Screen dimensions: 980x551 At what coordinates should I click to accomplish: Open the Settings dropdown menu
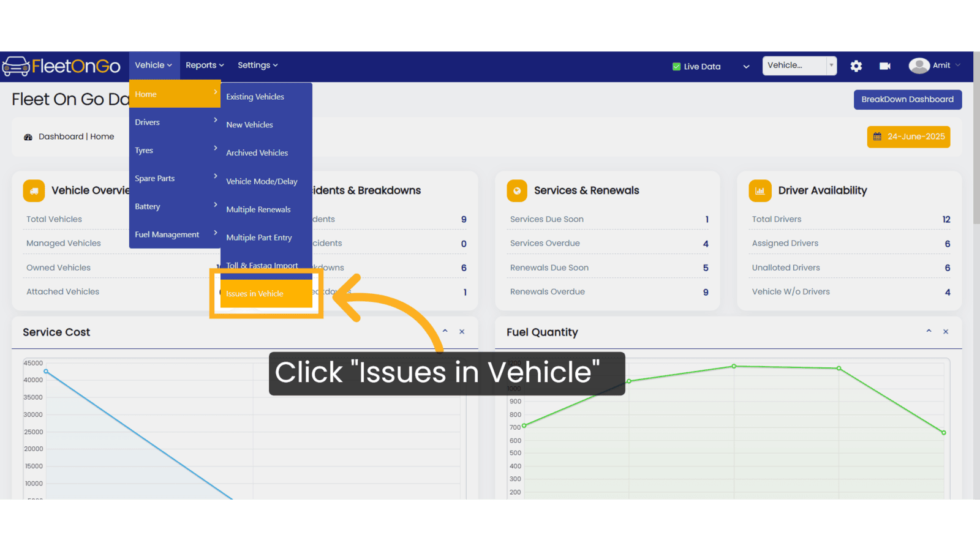(x=257, y=66)
